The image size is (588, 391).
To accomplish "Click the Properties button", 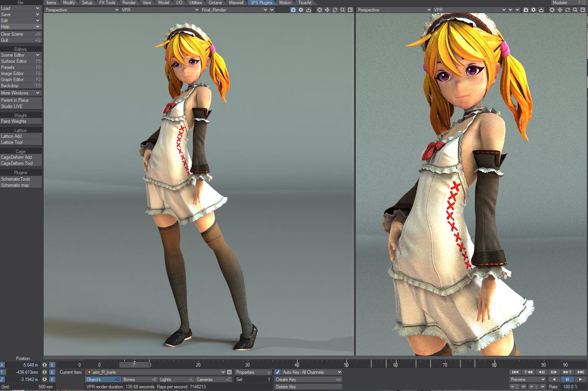I will coord(253,372).
